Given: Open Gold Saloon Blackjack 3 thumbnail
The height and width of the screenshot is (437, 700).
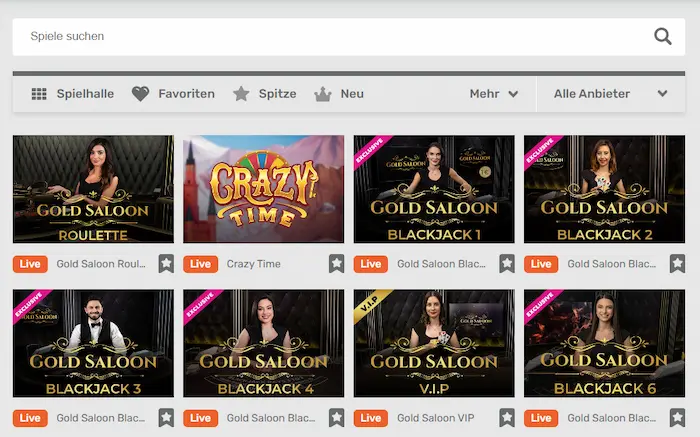Looking at the screenshot, I should click(x=93, y=343).
